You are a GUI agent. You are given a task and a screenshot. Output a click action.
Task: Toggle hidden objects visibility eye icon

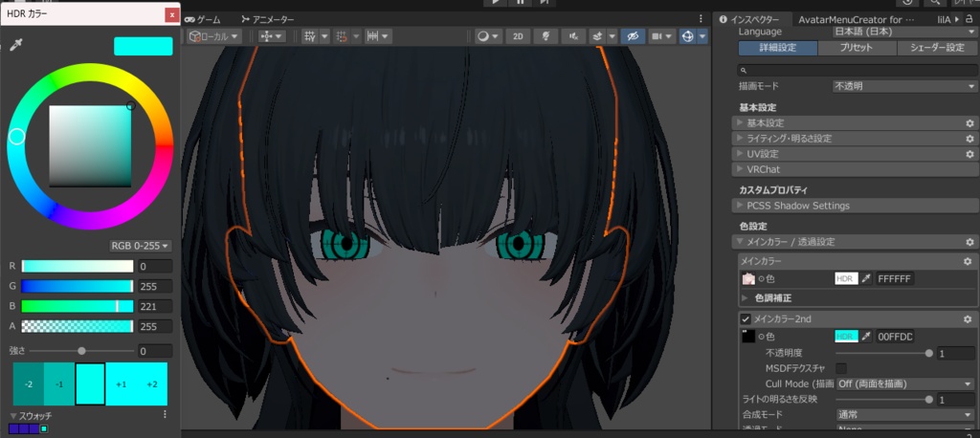(634, 36)
